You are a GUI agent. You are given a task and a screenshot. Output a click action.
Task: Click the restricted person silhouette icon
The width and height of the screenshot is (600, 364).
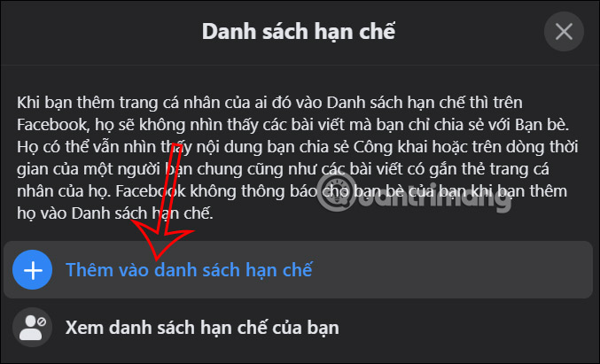(33, 328)
